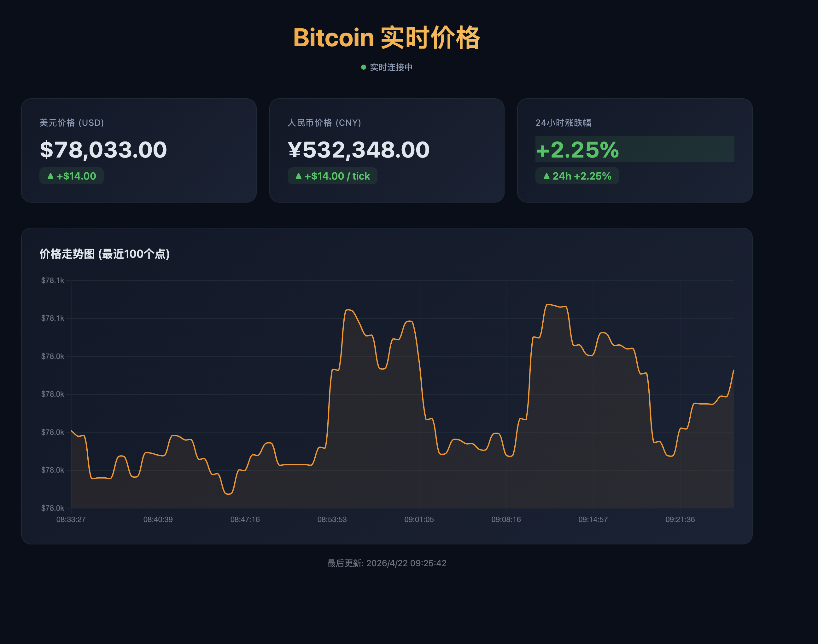Screen dimensions: 818x644
Task: Click the "最后更新" timestamp at the bottom
Action: click(x=387, y=563)
